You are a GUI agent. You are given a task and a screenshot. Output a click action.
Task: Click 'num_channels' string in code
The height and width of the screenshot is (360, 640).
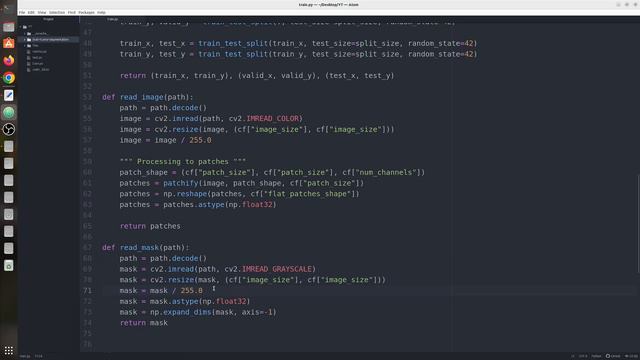coord(387,172)
